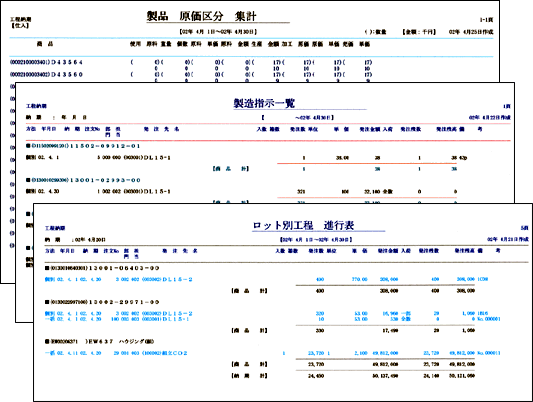Click the 【仕入】 label in the back report
The height and width of the screenshot is (402, 533).
[x=20, y=25]
